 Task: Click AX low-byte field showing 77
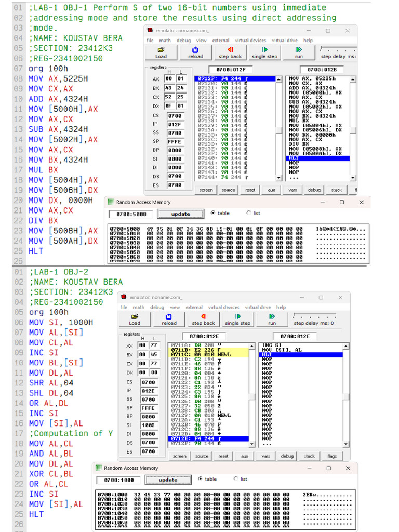pos(154,345)
